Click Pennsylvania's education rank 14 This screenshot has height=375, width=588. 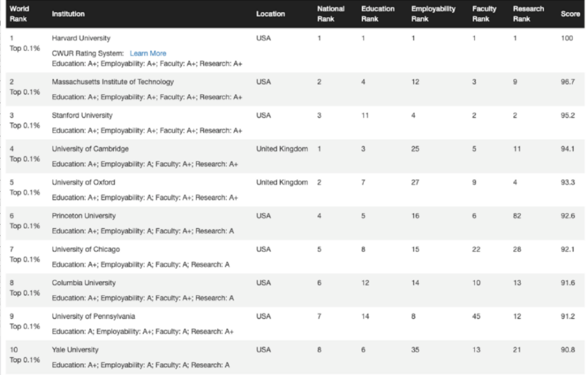365,316
